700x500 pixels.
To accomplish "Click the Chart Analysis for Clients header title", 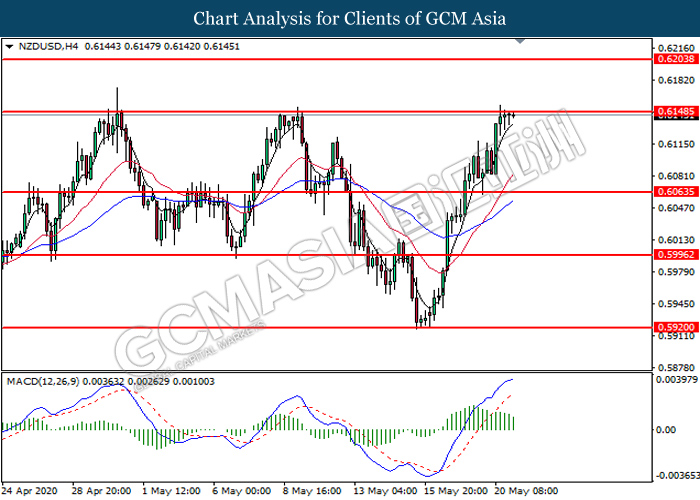I will point(350,19).
